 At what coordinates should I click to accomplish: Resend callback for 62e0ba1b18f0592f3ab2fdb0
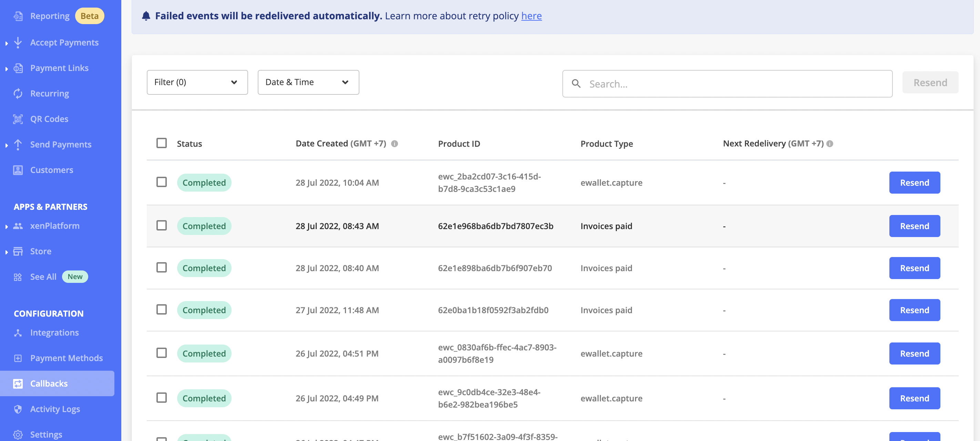point(915,310)
